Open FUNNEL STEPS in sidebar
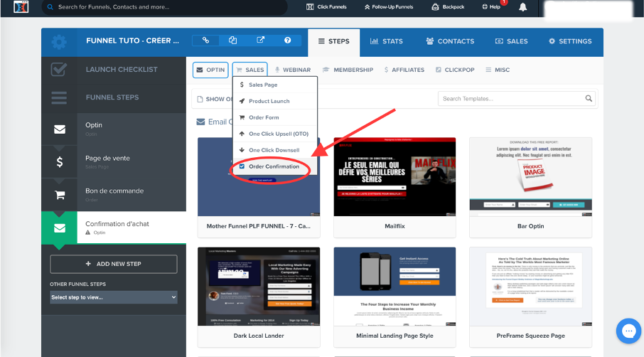The width and height of the screenshot is (644, 357). click(112, 97)
